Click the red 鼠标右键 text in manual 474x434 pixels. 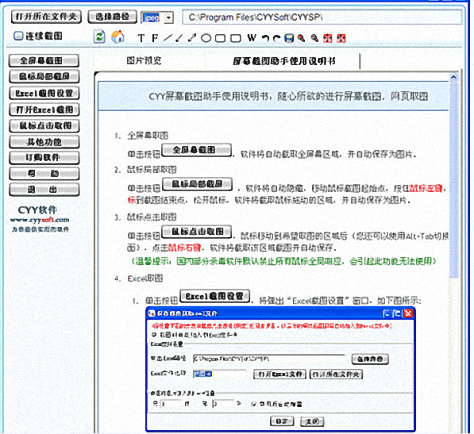pos(184,248)
